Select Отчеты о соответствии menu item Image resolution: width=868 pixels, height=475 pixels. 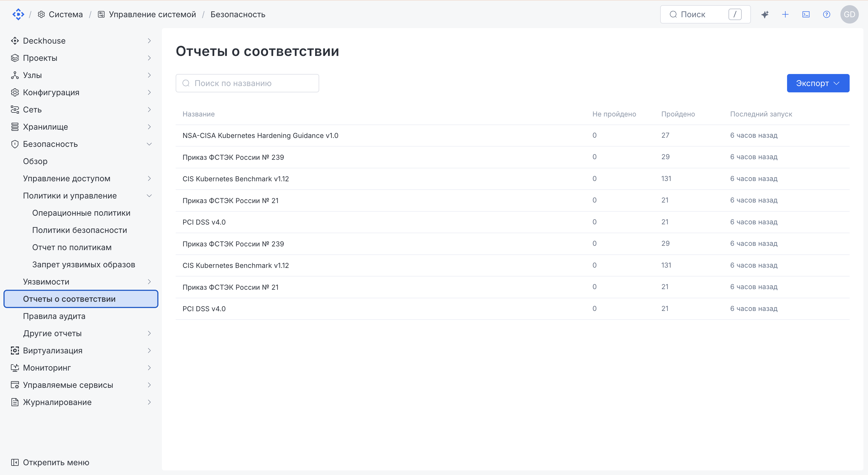click(x=81, y=299)
